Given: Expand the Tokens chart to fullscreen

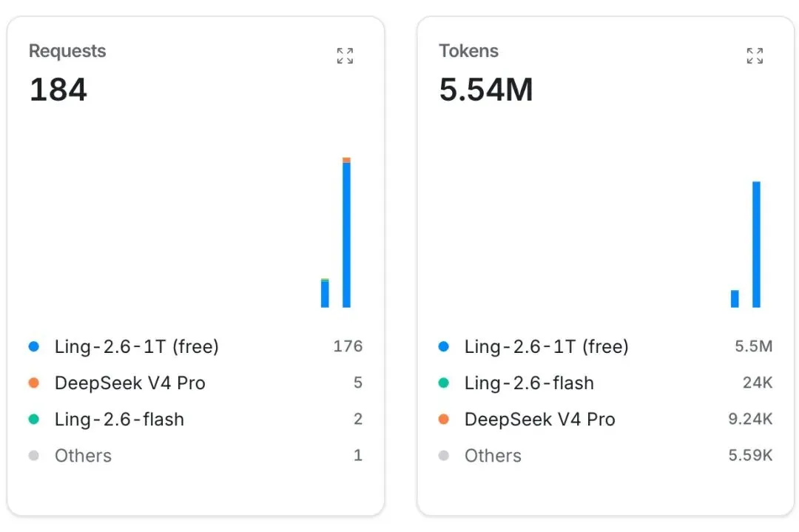Looking at the screenshot, I should coord(755,55).
